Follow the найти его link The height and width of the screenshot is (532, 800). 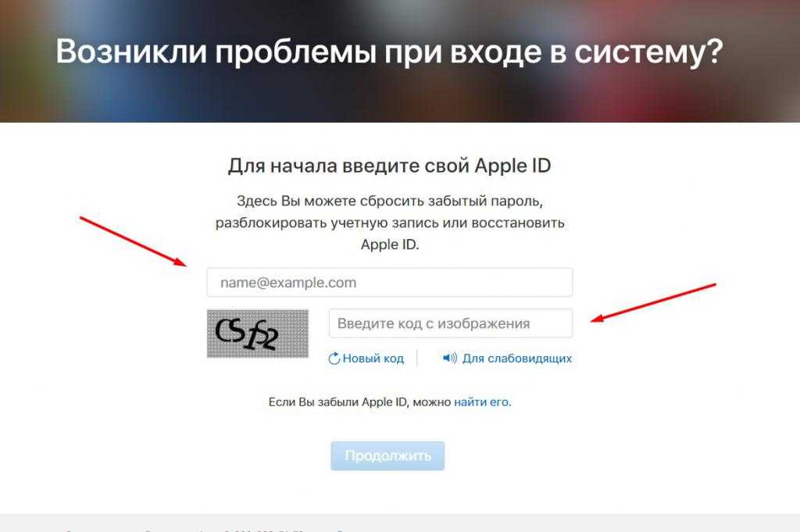481,402
